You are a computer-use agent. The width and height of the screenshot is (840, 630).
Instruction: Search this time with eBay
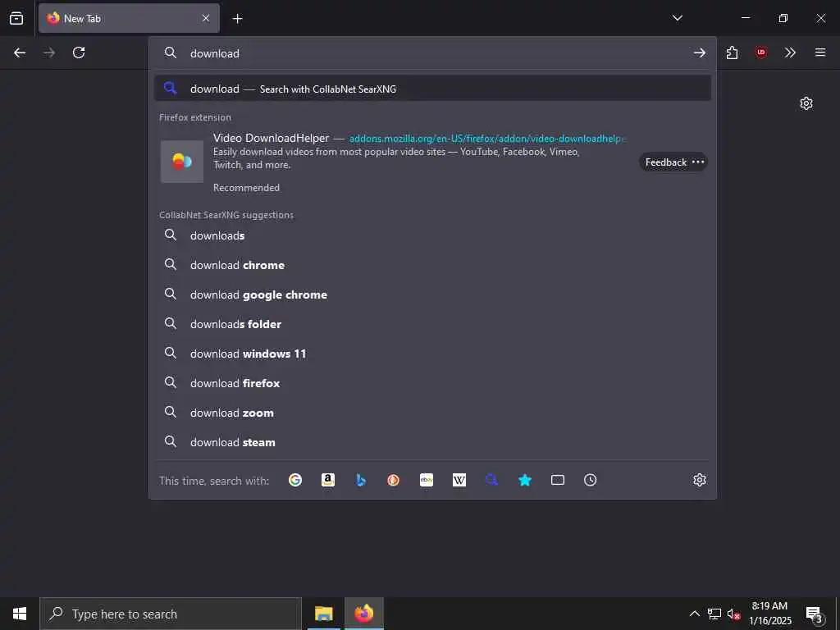click(427, 480)
